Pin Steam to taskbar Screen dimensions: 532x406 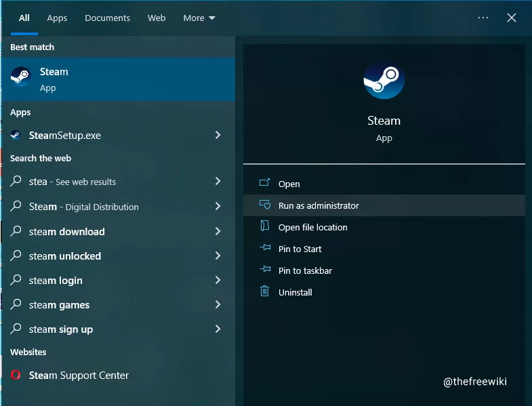pos(384,270)
